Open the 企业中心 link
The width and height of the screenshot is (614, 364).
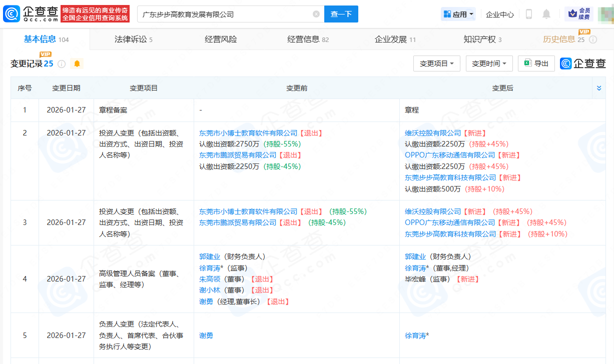click(499, 14)
